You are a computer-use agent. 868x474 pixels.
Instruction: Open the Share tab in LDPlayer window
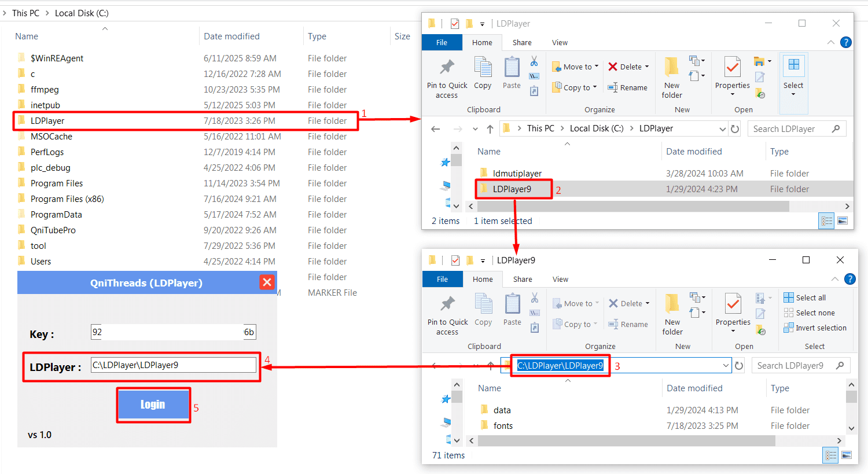(522, 42)
